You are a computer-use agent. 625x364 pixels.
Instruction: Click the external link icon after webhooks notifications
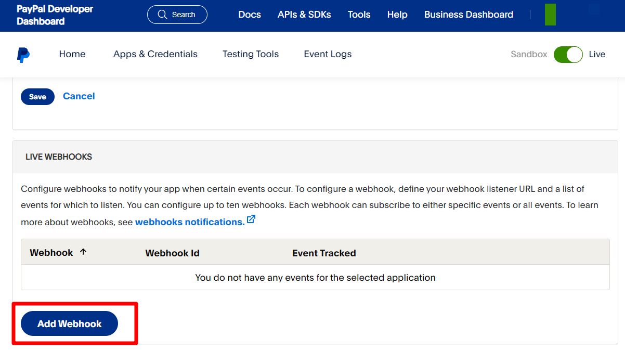[x=251, y=219]
